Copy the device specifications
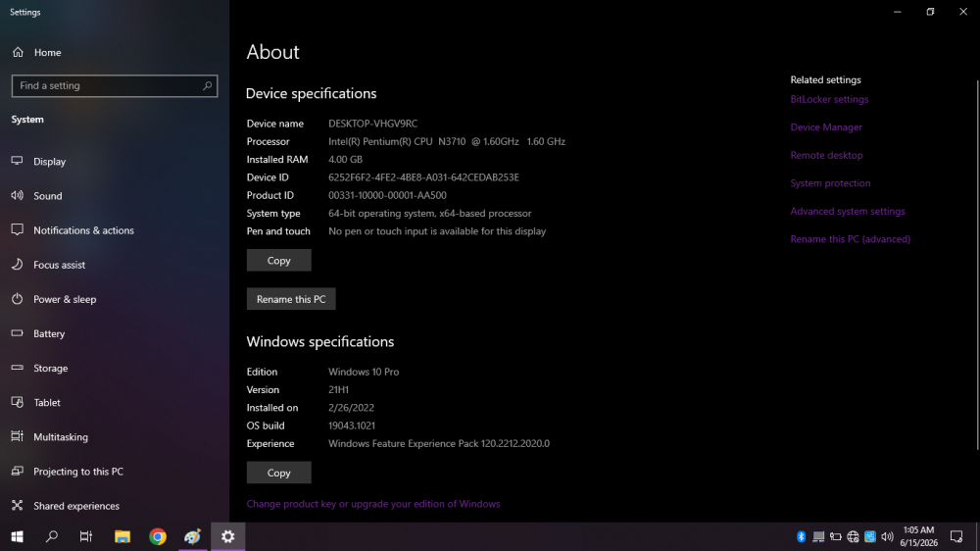Screen dimensions: 980x551 [x=278, y=260]
